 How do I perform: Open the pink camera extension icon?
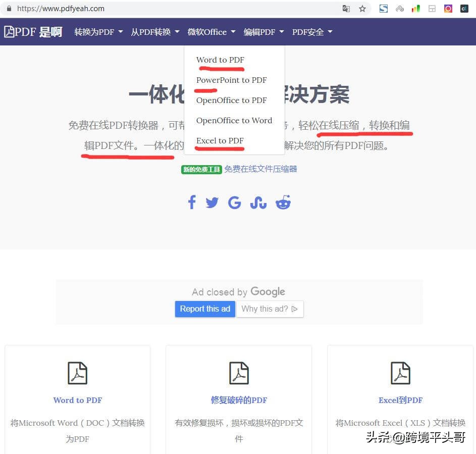click(x=448, y=9)
